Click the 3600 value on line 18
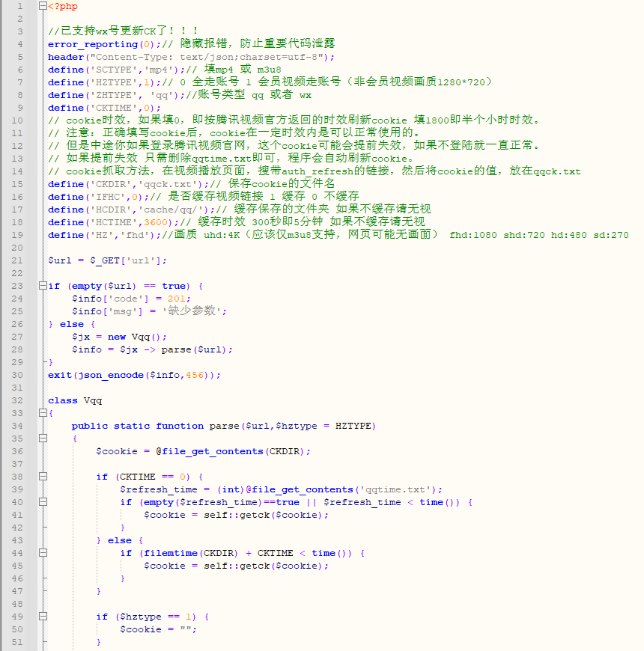The image size is (644, 651). pyautogui.click(x=156, y=222)
